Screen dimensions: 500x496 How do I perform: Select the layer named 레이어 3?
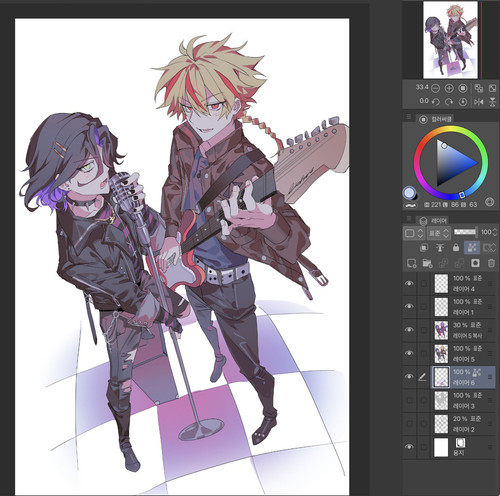pos(464,406)
